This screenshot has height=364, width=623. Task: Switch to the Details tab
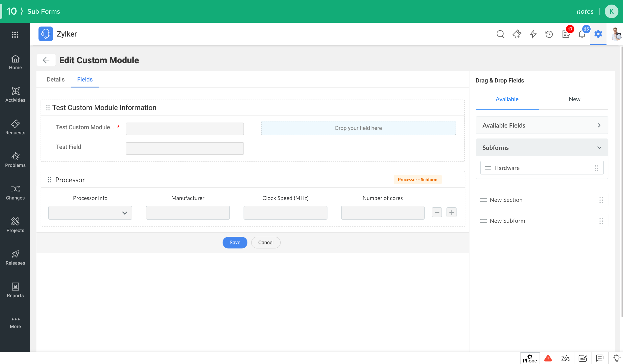click(56, 79)
